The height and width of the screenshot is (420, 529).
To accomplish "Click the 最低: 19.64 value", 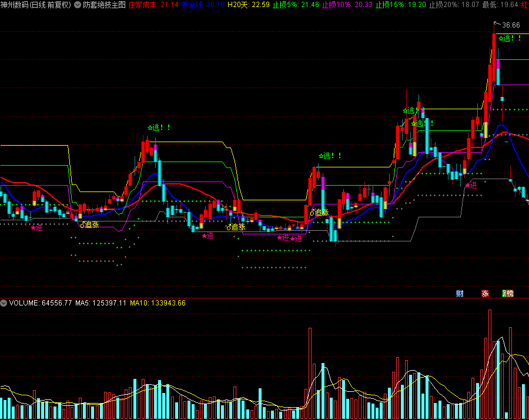I will point(500,5).
